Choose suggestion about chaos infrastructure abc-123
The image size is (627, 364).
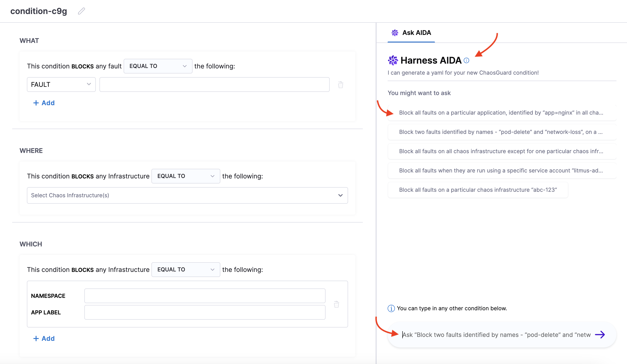[x=478, y=190]
